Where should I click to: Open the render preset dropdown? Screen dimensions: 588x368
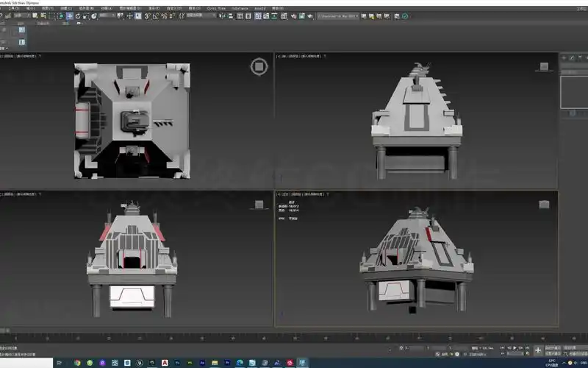[x=338, y=15]
